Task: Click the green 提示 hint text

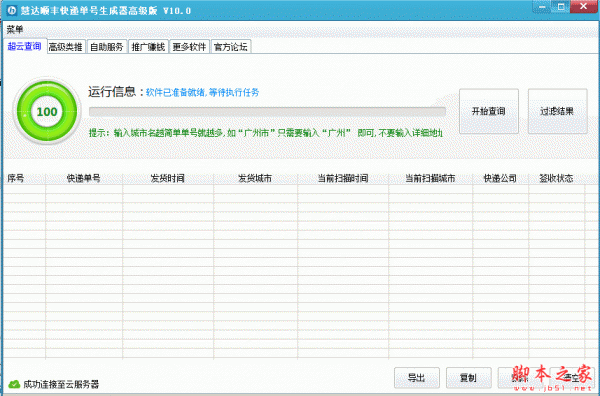Action: 266,133
